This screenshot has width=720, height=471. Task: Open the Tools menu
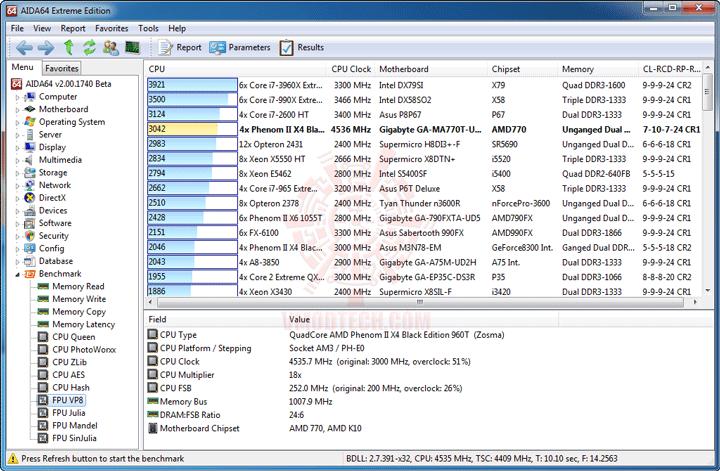148,28
